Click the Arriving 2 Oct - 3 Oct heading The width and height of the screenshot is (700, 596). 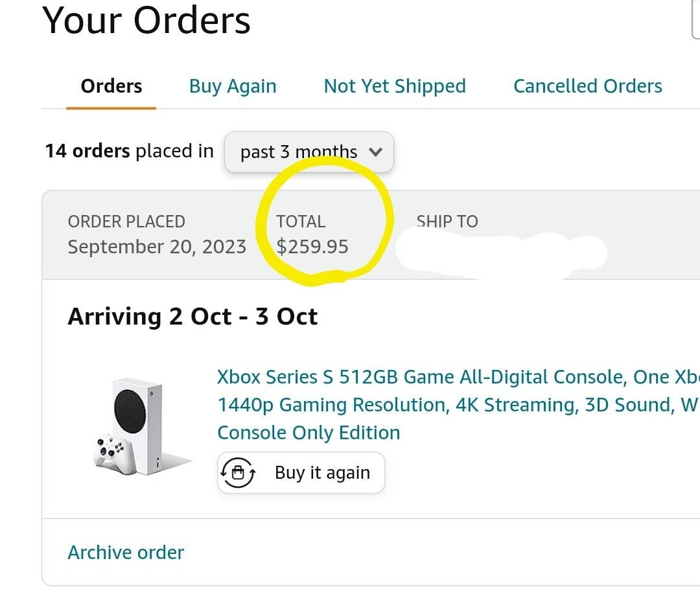(x=192, y=316)
